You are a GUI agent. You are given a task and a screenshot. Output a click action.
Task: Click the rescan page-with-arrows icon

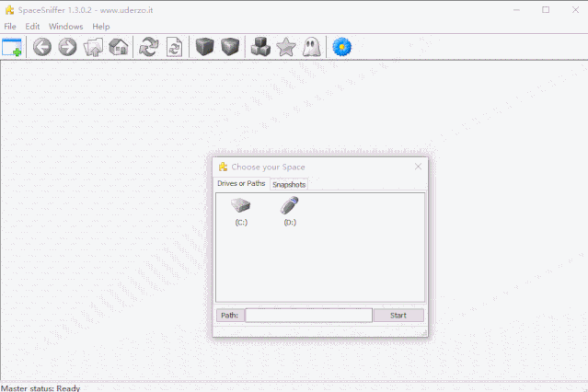[x=174, y=47]
